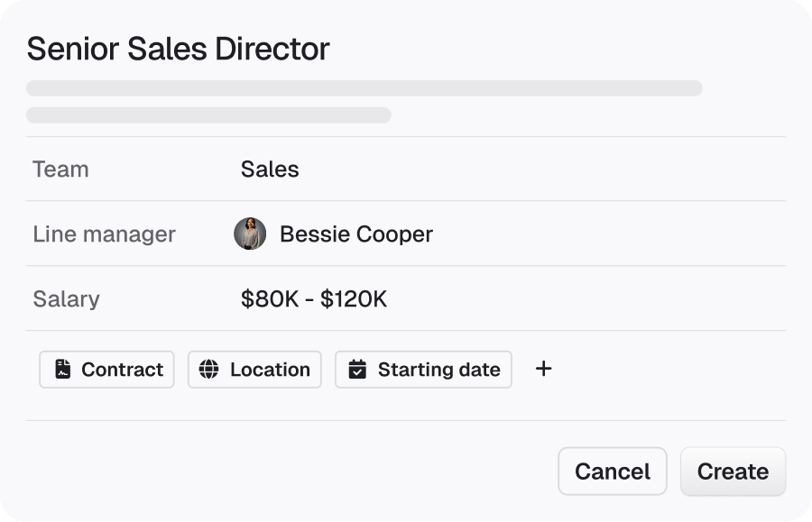
Task: Click the Sales team value
Action: pos(270,169)
